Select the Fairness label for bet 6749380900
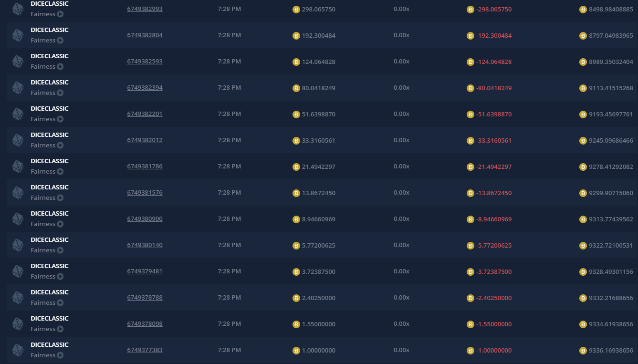The image size is (638, 364). tap(43, 224)
